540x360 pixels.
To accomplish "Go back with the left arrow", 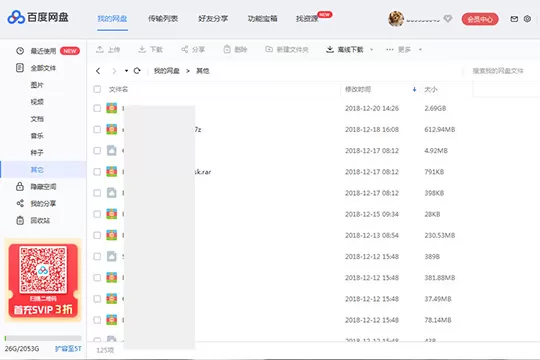I will (98, 71).
